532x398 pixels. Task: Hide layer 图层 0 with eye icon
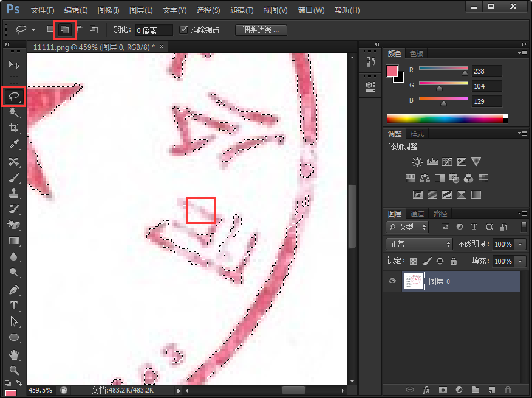392,281
